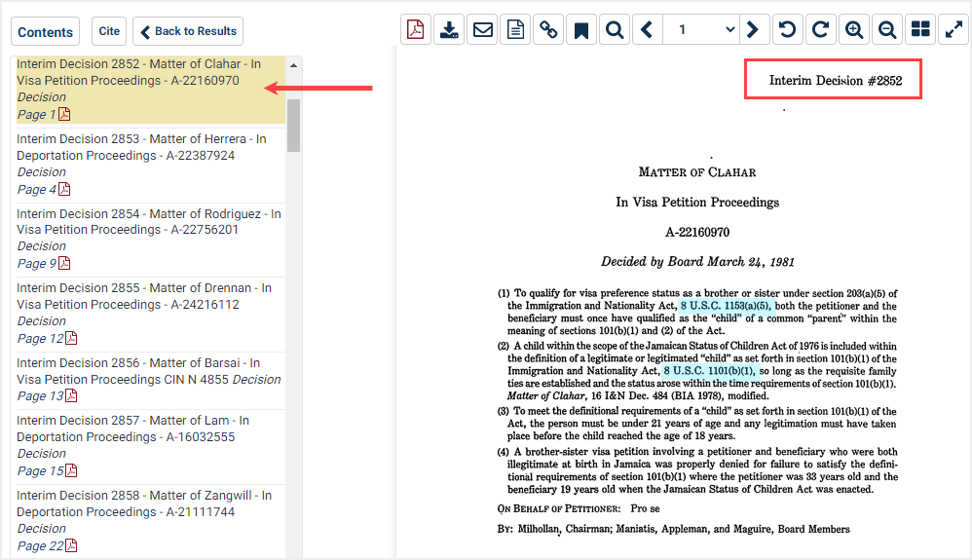The height and width of the screenshot is (560, 972).
Task: Rotate page clockwise
Action: 821,30
